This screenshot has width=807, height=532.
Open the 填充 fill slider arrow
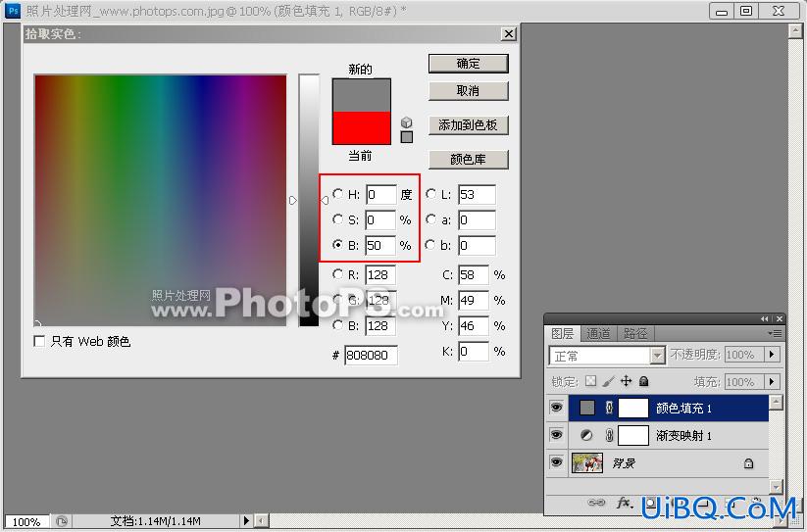[x=772, y=382]
